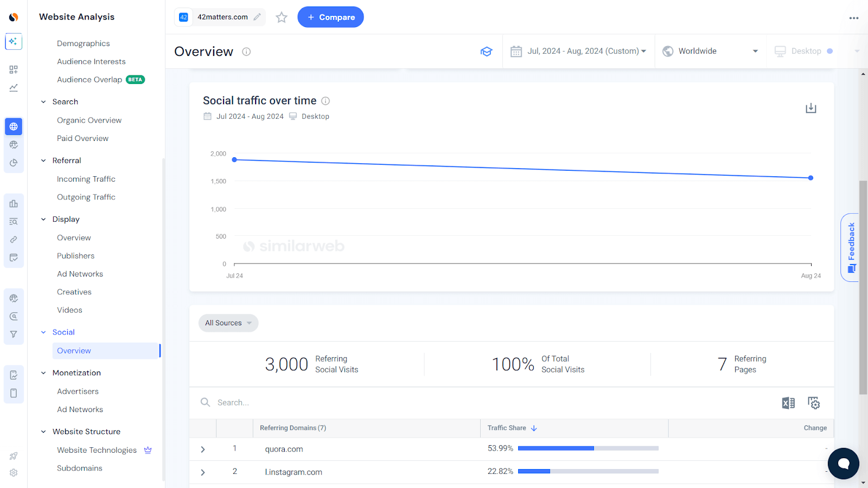This screenshot has width=868, height=488.
Task: Open the live chat bubble
Action: pos(843,464)
